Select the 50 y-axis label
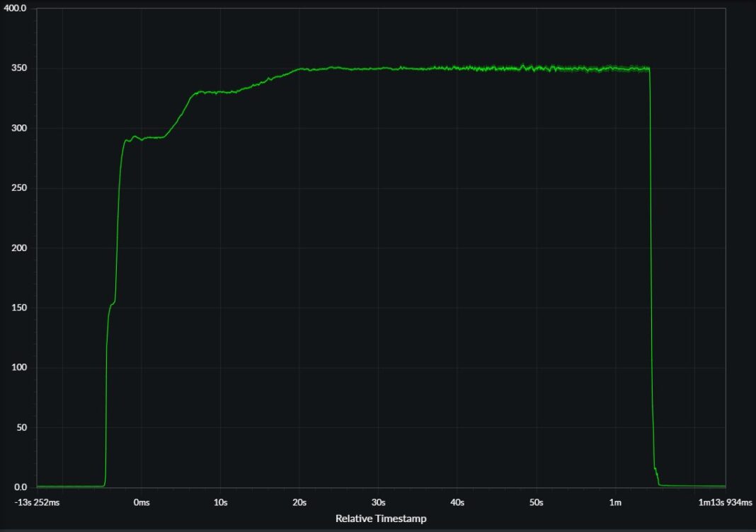Image resolution: width=756 pixels, height=532 pixels. pyautogui.click(x=21, y=427)
